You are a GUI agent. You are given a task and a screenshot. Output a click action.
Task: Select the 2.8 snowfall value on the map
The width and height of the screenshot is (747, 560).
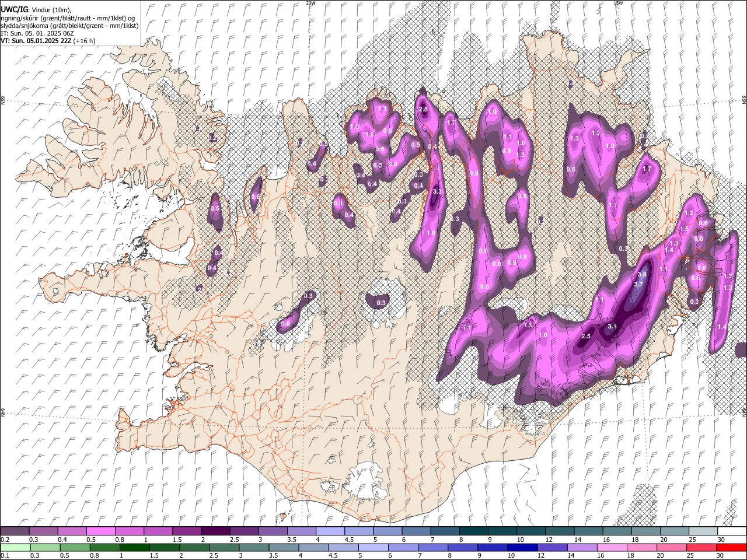(424, 109)
